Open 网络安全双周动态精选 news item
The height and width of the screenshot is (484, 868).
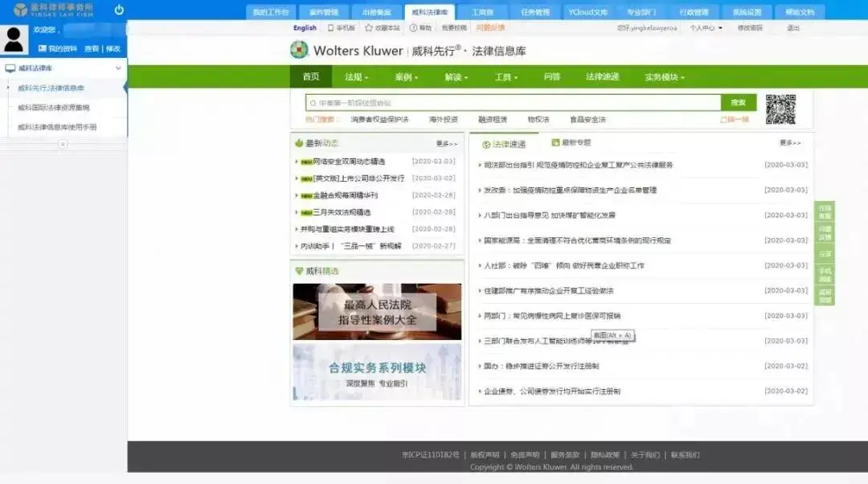(349, 162)
